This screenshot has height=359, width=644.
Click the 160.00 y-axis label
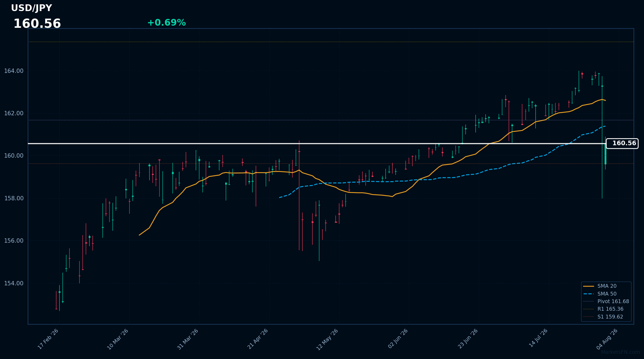pos(14,156)
